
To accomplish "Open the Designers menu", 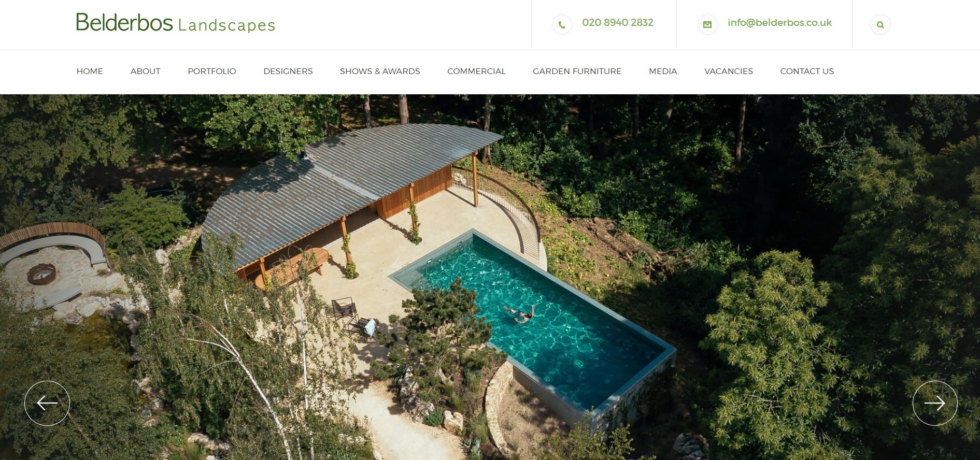I will [288, 71].
